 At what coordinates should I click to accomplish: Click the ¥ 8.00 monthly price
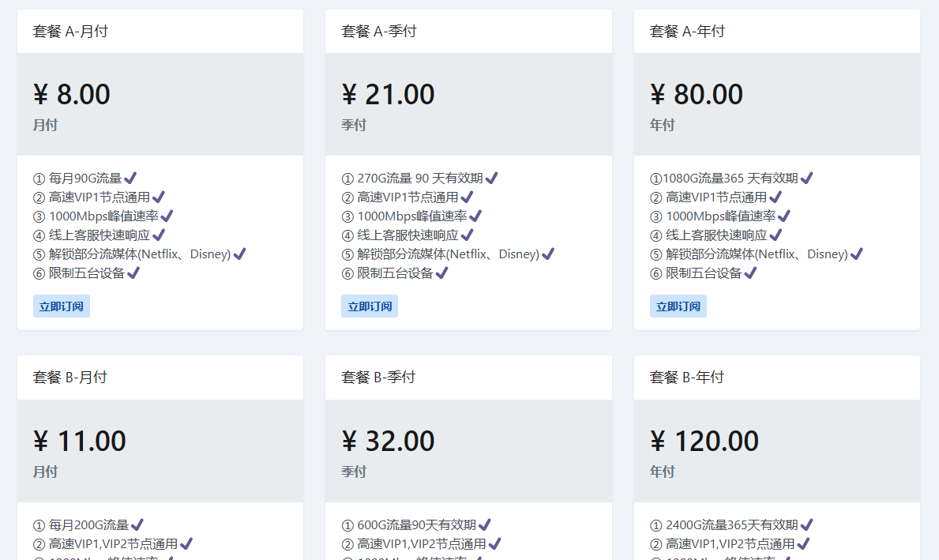[x=72, y=95]
